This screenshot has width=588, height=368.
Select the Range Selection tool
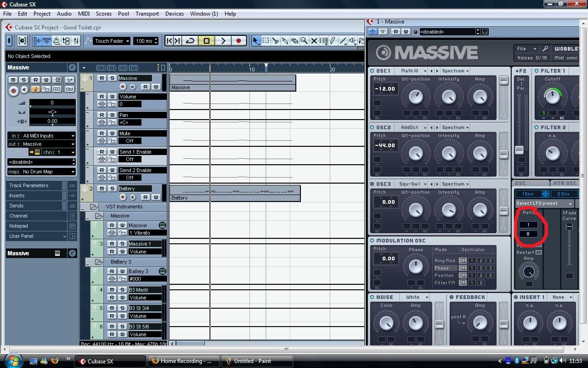(266, 41)
